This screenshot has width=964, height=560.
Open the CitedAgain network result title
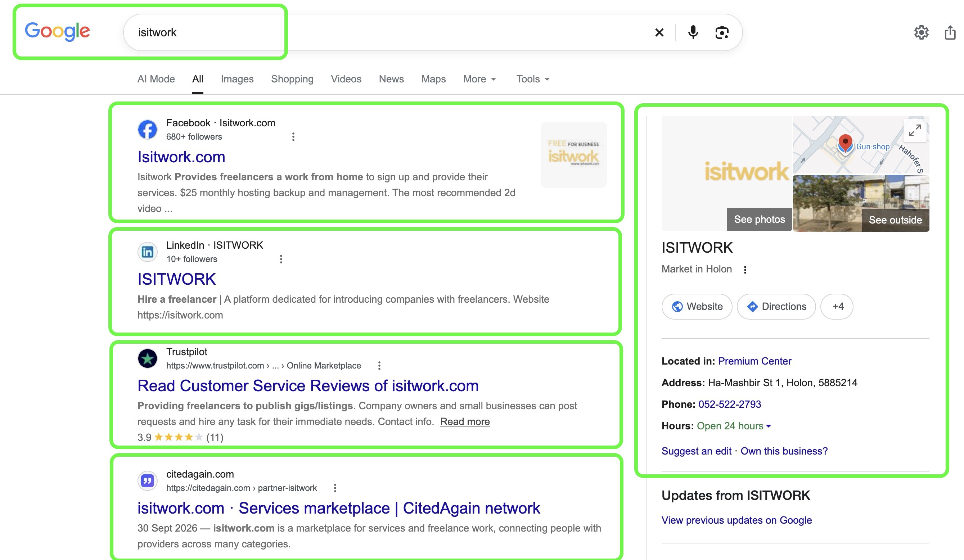click(x=338, y=509)
